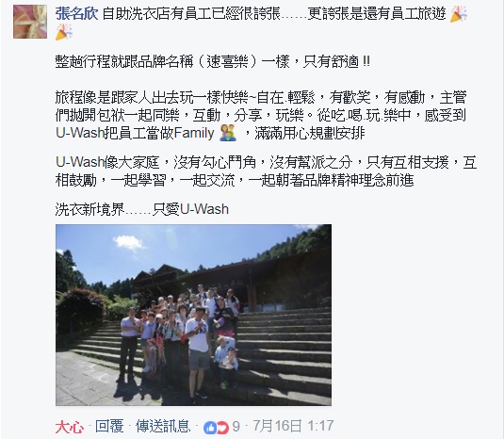Open the U-Wash link before 像大家庭
This screenshot has height=439, width=504.
(x=80, y=162)
